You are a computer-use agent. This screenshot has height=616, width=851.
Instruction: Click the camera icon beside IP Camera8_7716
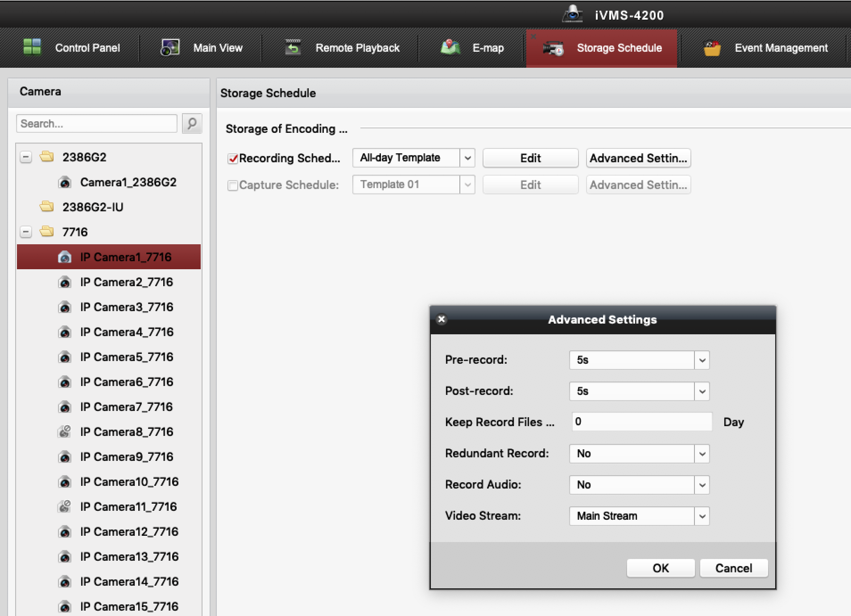pos(65,431)
